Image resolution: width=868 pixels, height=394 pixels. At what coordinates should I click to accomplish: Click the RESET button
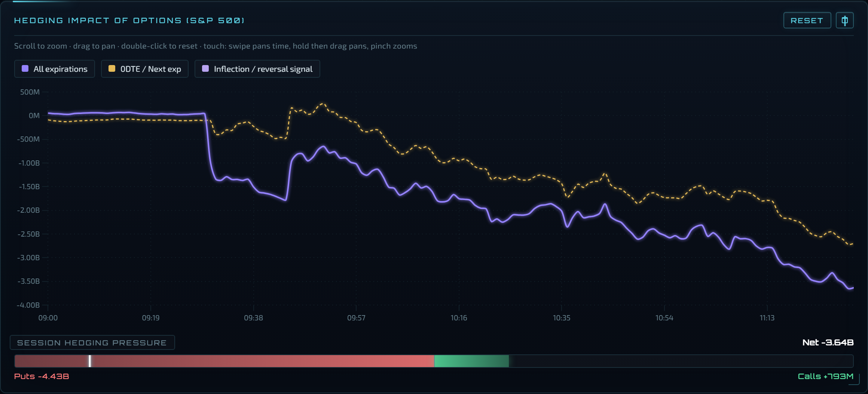tap(807, 20)
